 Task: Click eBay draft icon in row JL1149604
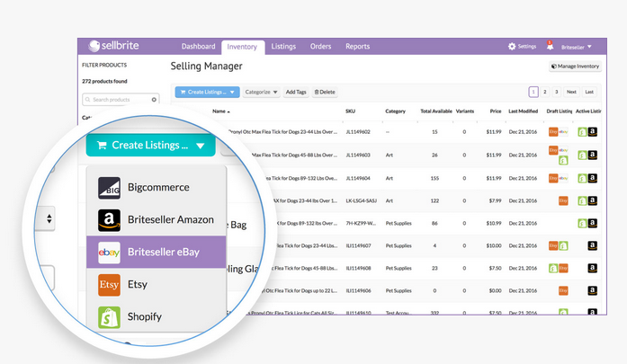pyautogui.click(x=563, y=178)
